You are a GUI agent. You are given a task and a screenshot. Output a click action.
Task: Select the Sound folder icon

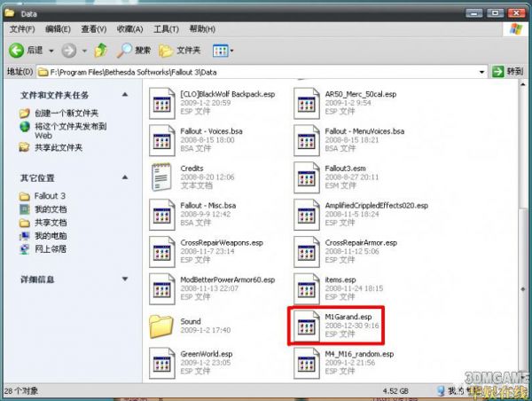click(163, 326)
